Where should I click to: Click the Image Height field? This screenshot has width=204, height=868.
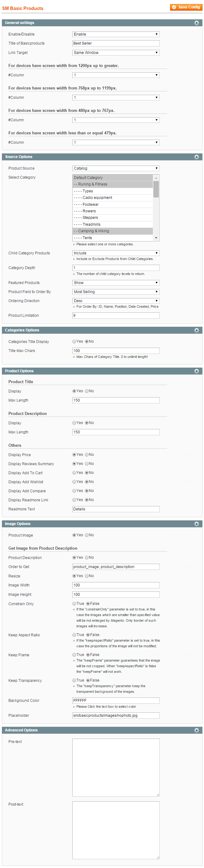click(116, 595)
